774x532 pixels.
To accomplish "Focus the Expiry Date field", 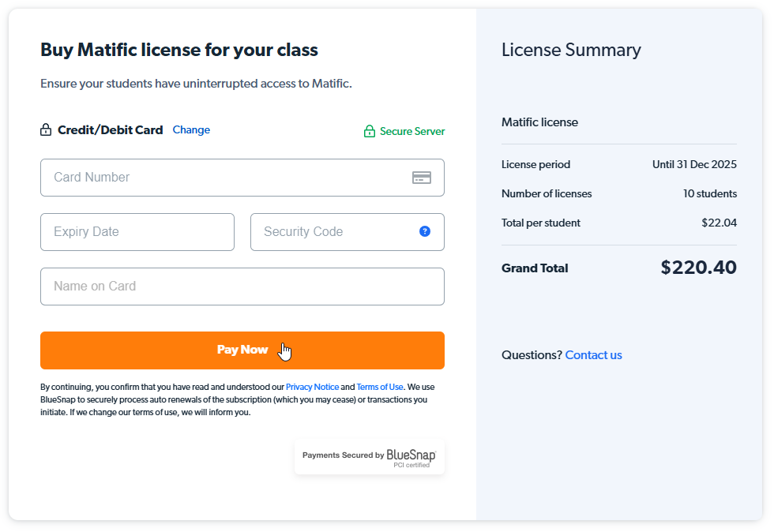I will coord(137,232).
